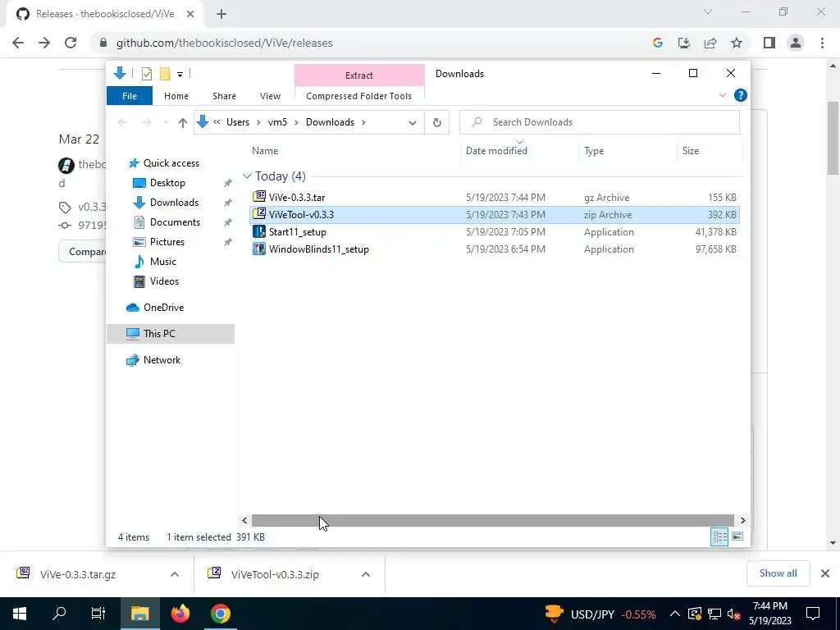The height and width of the screenshot is (630, 840).
Task: Click the Users breadcrumb
Action: coord(238,122)
